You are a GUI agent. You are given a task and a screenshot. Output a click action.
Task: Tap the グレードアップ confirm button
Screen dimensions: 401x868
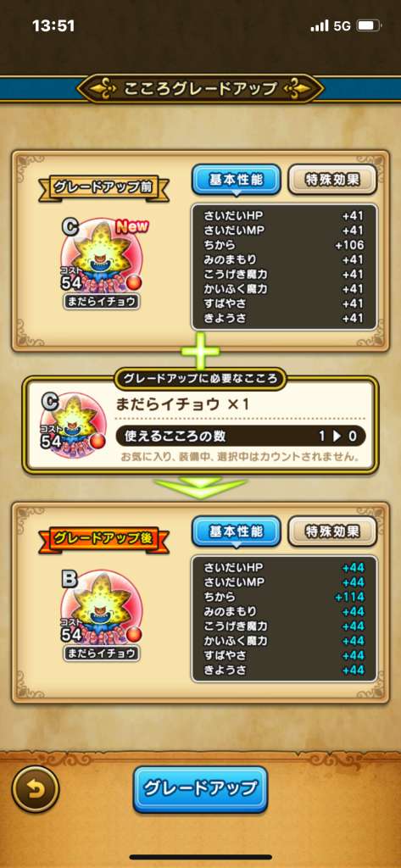[200, 789]
